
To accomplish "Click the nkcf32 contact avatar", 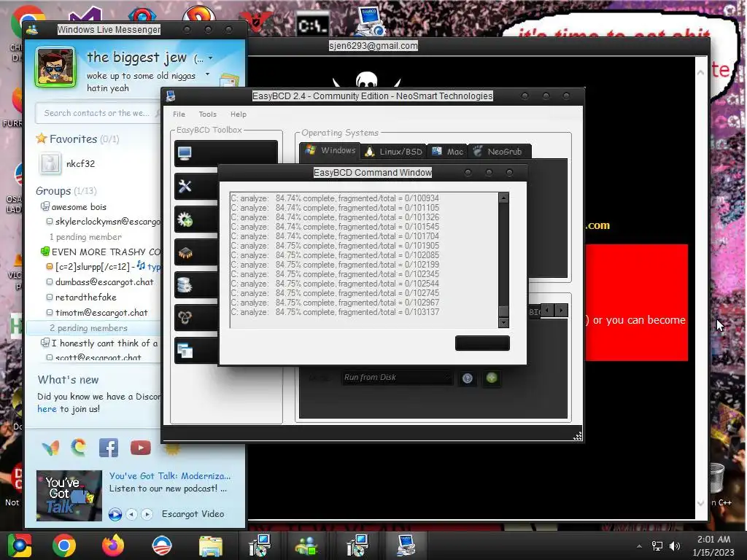I will [x=50, y=164].
